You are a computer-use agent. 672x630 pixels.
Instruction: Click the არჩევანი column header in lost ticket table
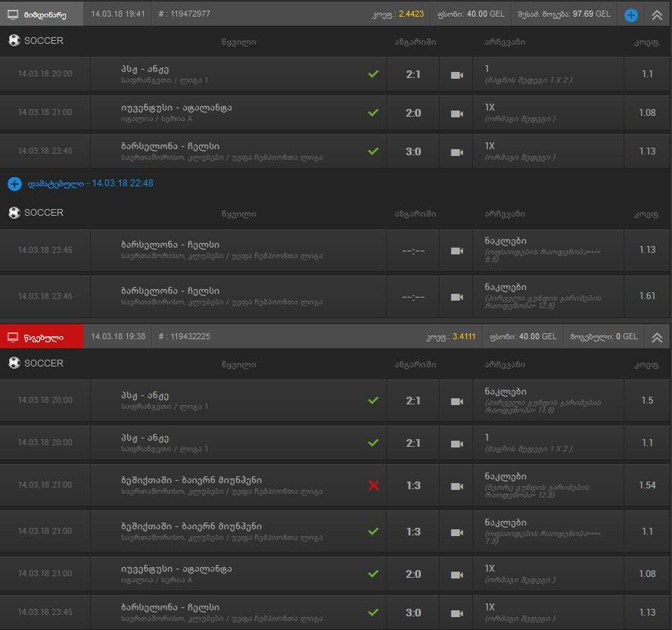point(505,364)
